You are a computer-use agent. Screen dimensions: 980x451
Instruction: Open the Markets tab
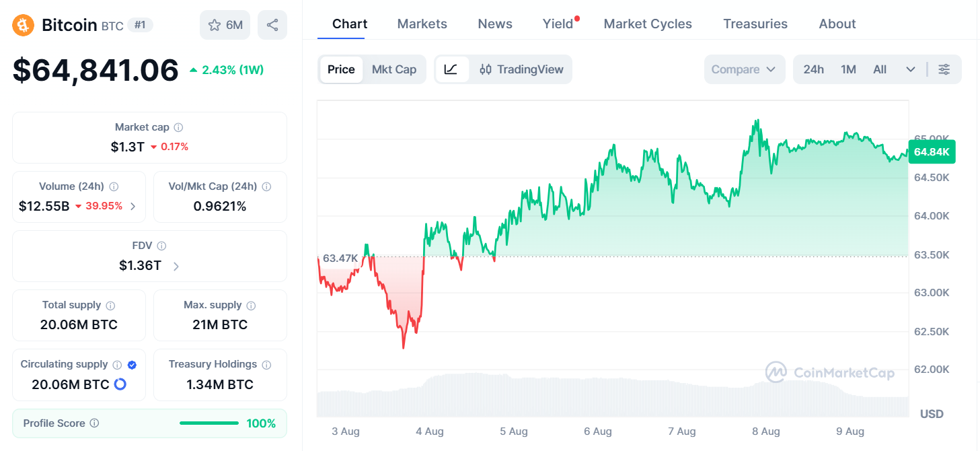click(x=422, y=24)
